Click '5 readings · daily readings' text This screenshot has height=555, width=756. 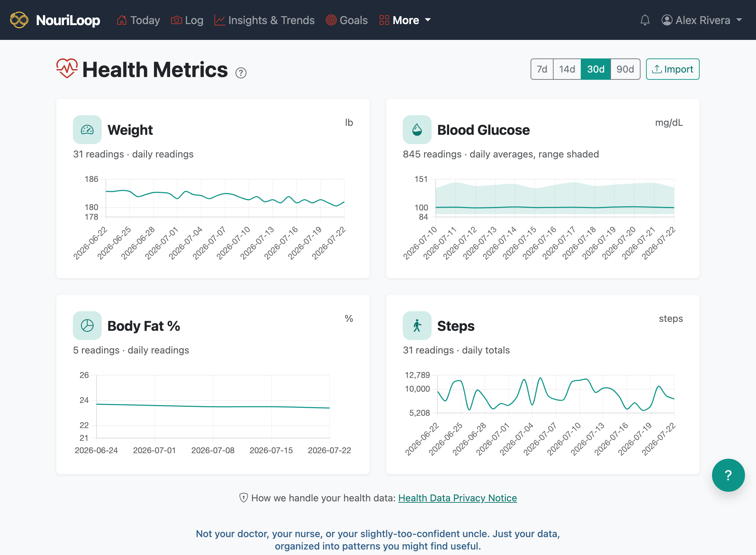click(131, 350)
